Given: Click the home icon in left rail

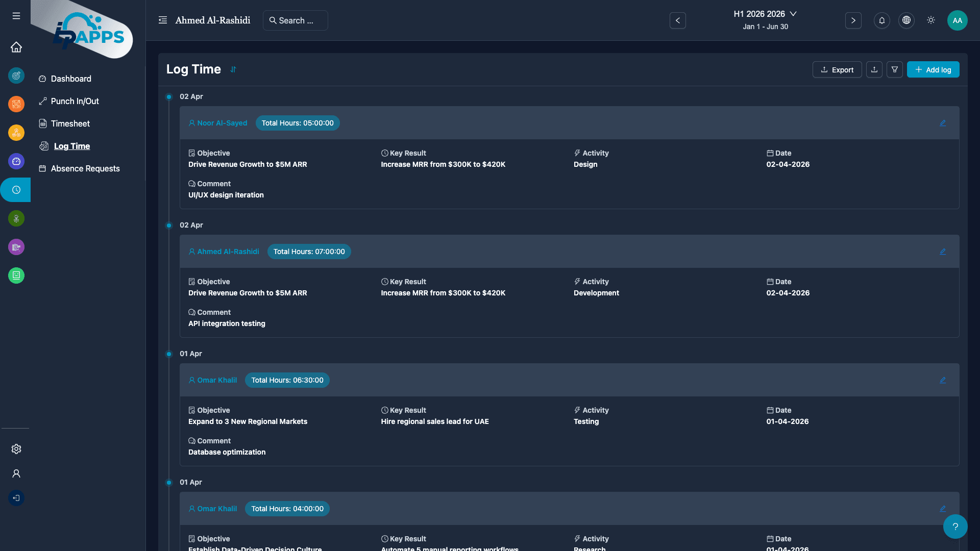Looking at the screenshot, I should tap(16, 47).
